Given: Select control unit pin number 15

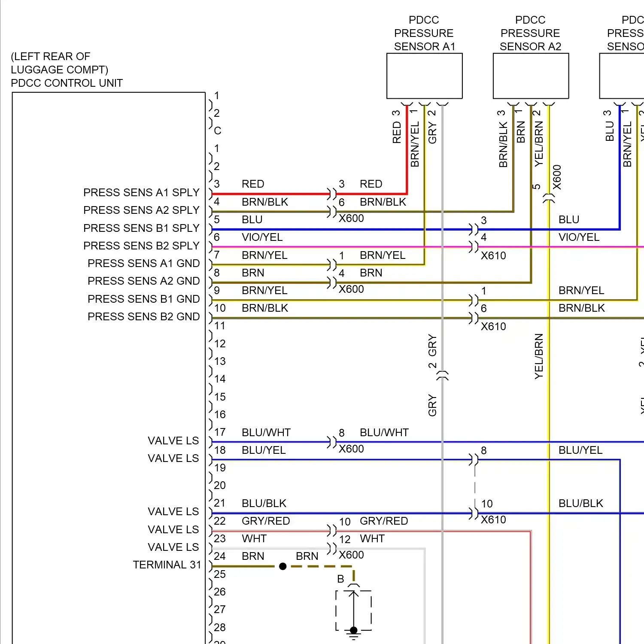Looking at the screenshot, I should [x=220, y=397].
